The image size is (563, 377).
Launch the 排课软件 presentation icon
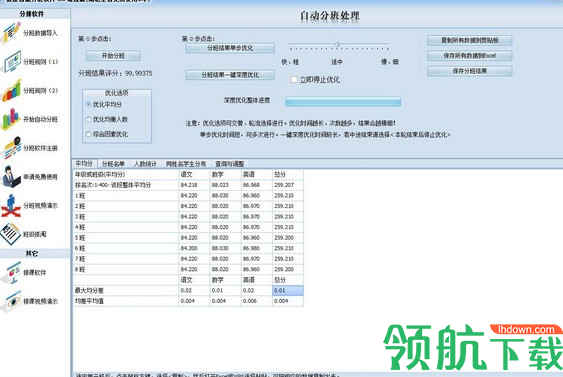11,272
